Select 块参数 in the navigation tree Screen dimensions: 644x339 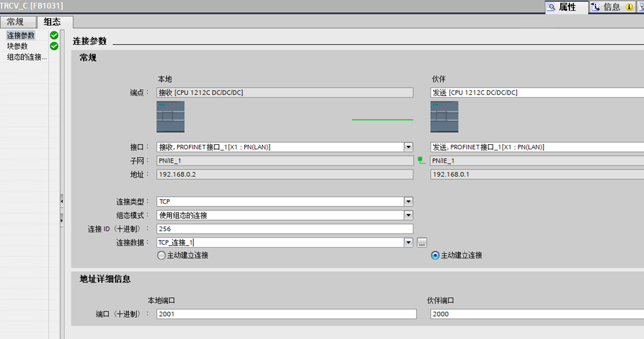pyautogui.click(x=17, y=46)
